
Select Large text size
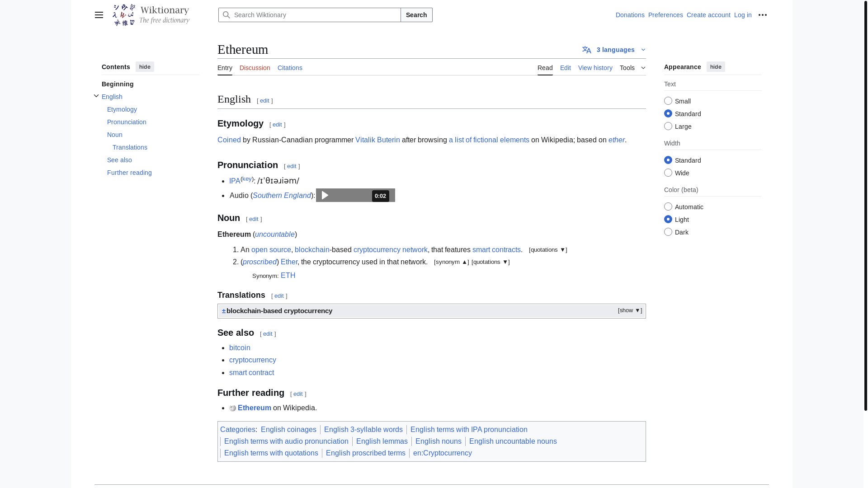click(x=668, y=126)
